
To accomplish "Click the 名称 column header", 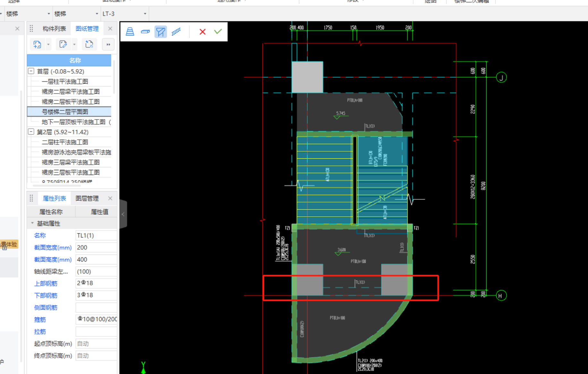I will pyautogui.click(x=69, y=60).
